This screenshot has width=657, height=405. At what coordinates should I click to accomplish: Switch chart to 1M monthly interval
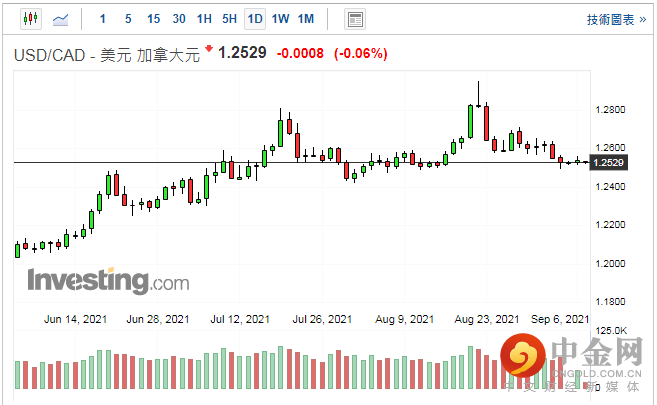point(305,19)
